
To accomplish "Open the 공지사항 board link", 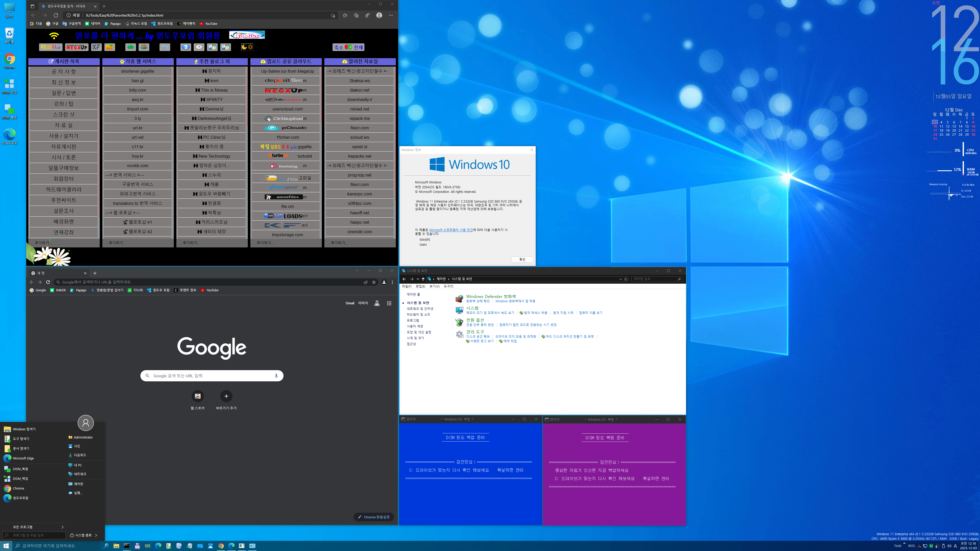I will pos(64,71).
